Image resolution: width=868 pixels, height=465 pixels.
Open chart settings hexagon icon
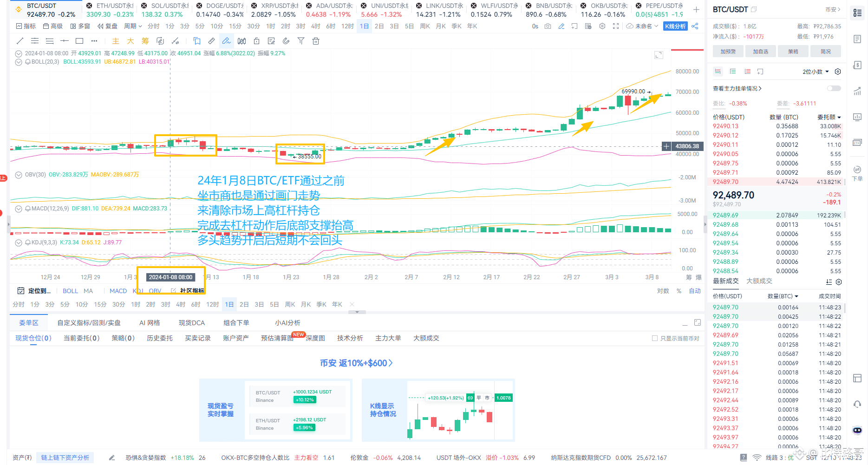point(602,26)
